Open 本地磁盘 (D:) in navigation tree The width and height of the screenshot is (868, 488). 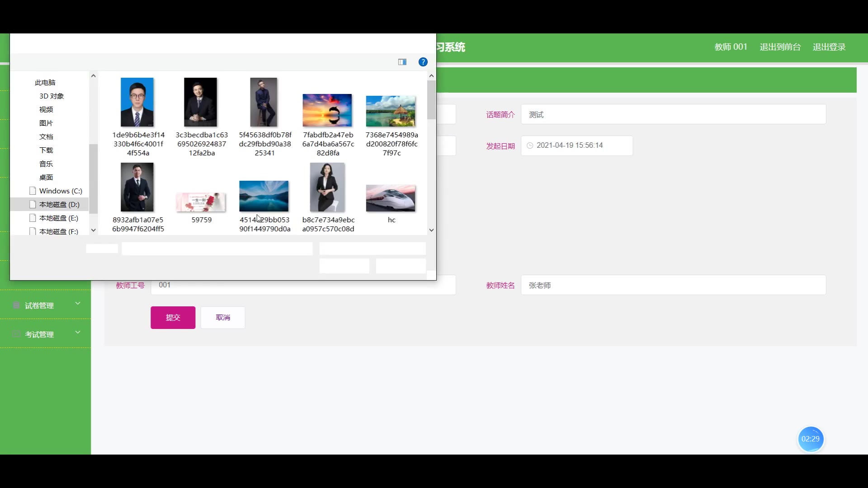[x=59, y=204]
